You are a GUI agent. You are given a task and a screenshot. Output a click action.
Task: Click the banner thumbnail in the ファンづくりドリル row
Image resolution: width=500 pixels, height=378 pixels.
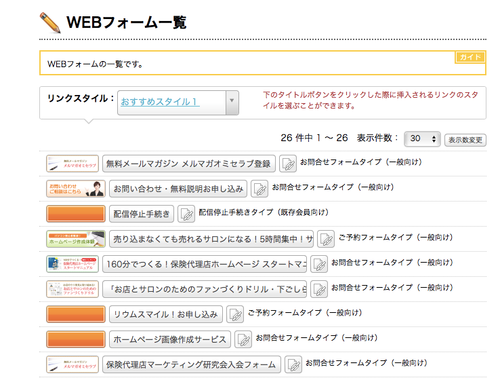pos(72,289)
